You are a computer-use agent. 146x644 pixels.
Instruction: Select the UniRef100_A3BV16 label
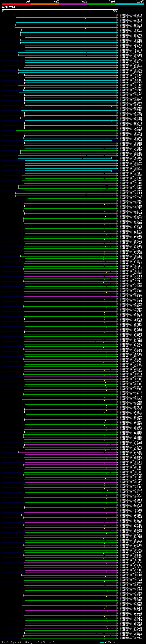[x=131, y=168]
